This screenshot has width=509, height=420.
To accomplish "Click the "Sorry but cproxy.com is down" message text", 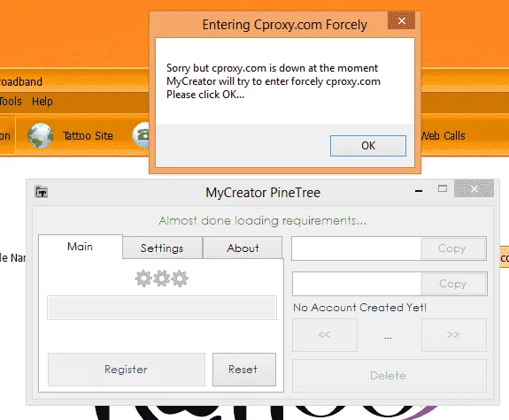I will 274,81.
